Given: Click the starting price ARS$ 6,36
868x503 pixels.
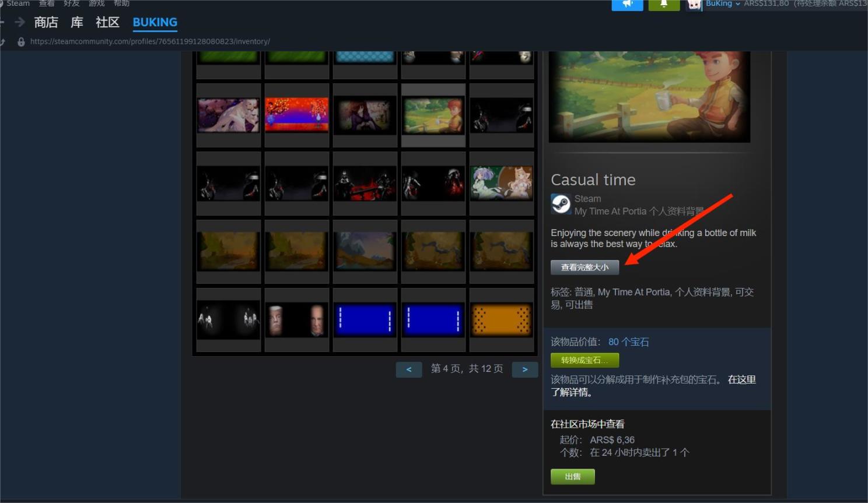Looking at the screenshot, I should point(612,440).
